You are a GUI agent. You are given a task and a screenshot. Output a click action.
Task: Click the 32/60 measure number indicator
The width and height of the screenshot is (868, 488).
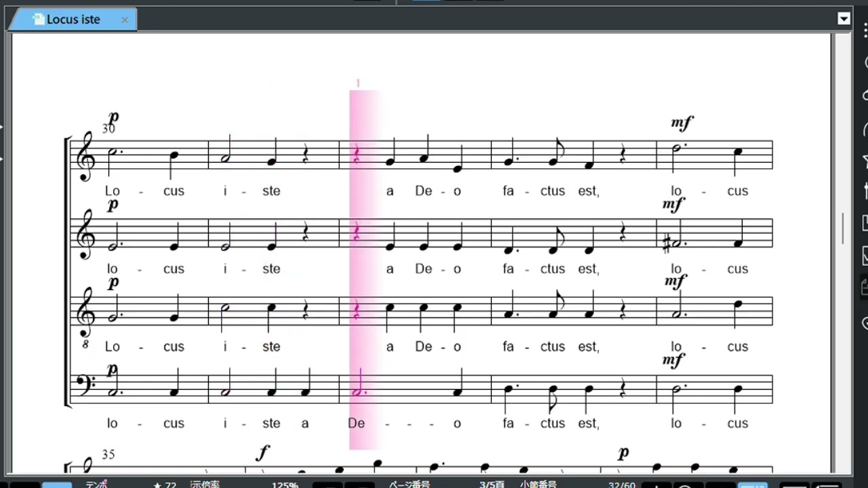pyautogui.click(x=622, y=485)
